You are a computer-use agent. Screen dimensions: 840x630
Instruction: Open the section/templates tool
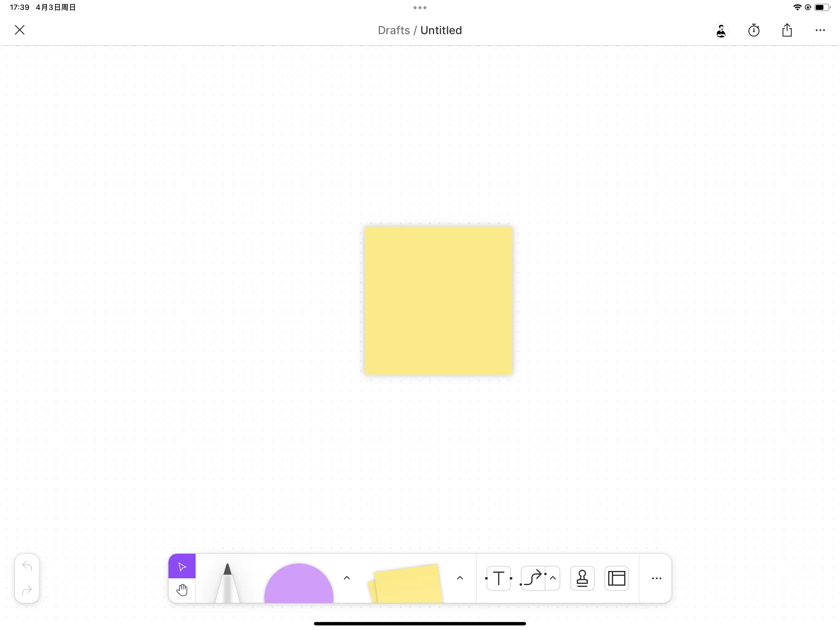pos(616,578)
